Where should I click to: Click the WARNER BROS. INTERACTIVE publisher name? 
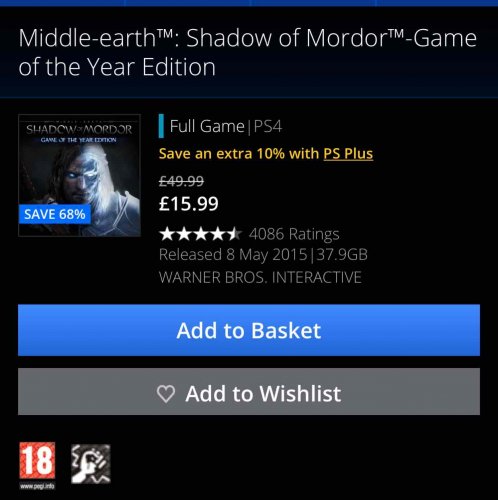(260, 277)
